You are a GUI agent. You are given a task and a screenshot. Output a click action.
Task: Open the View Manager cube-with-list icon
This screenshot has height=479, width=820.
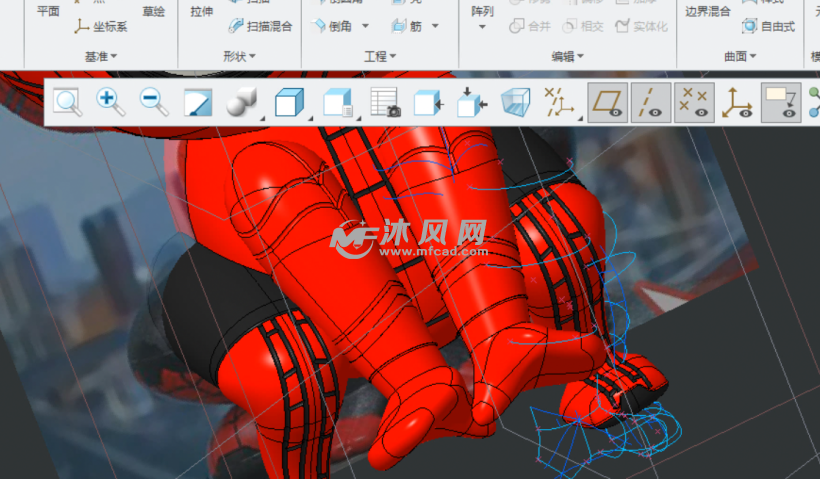(338, 102)
